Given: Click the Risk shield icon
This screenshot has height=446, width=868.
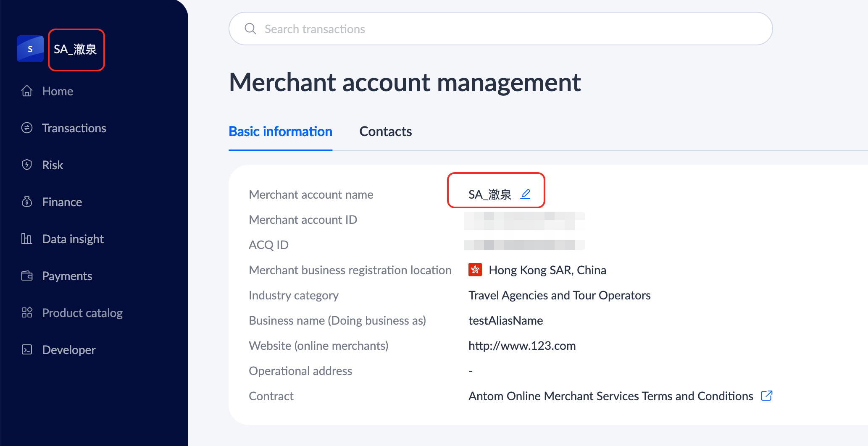Looking at the screenshot, I should coord(27,165).
